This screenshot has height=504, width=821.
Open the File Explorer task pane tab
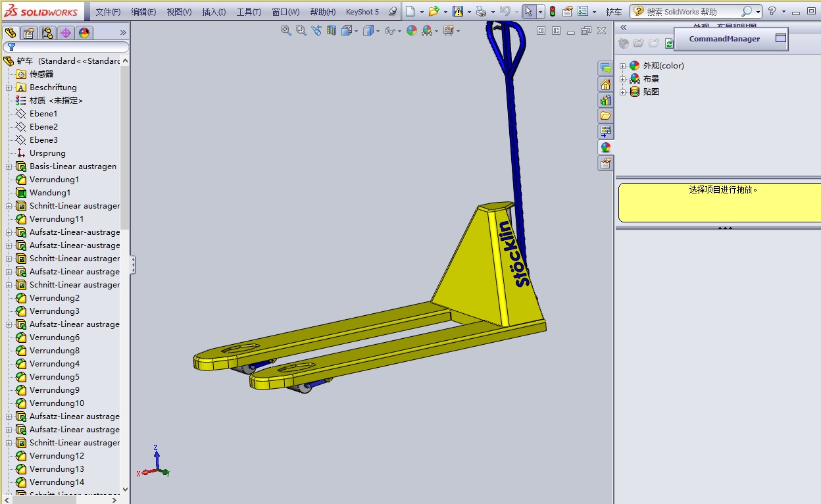pyautogui.click(x=605, y=116)
